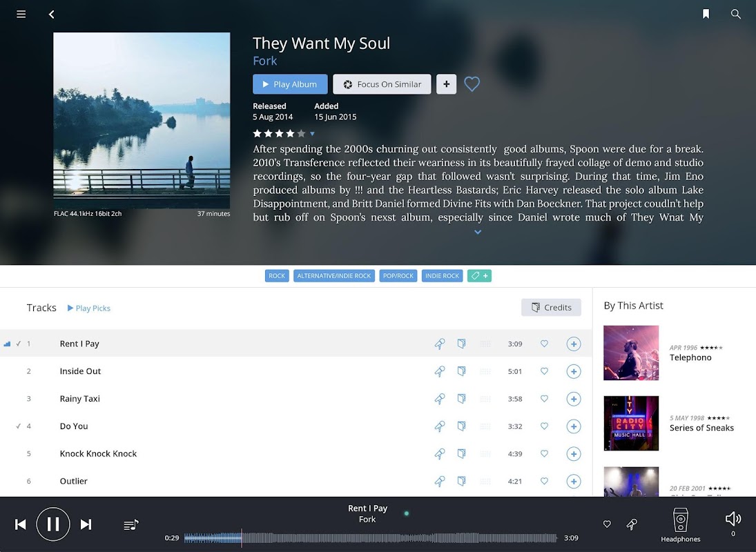Open the volume speaker control

[733, 519]
